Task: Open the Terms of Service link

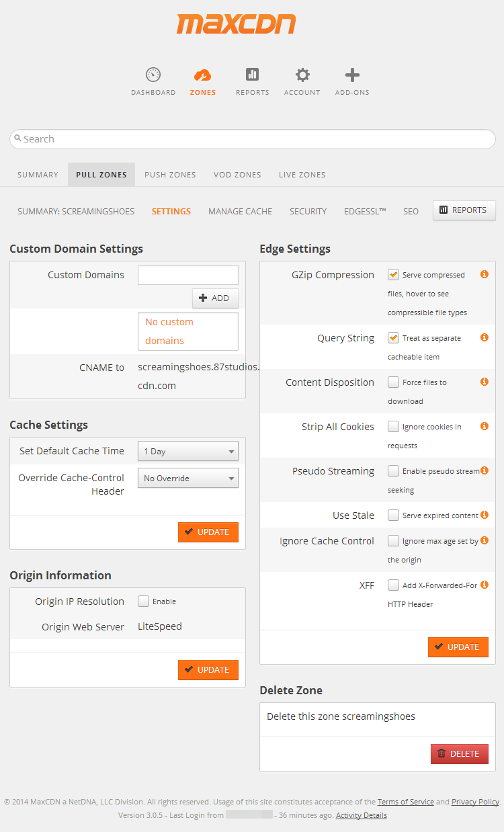Action: tap(406, 801)
